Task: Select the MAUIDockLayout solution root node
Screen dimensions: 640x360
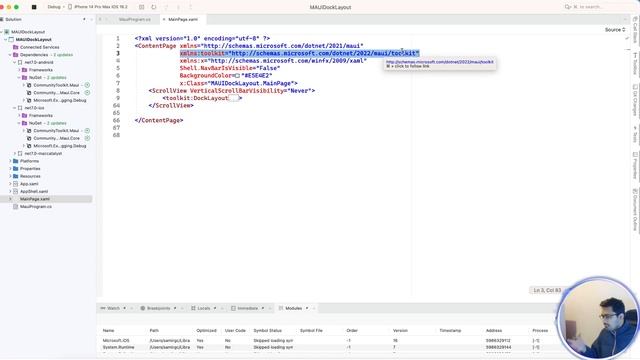Action: pos(28,32)
